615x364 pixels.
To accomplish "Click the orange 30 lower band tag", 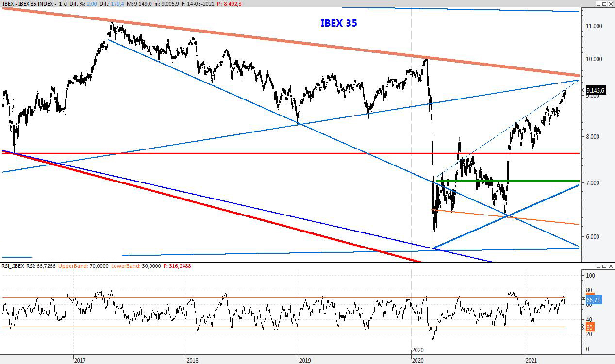I will (x=590, y=328).
